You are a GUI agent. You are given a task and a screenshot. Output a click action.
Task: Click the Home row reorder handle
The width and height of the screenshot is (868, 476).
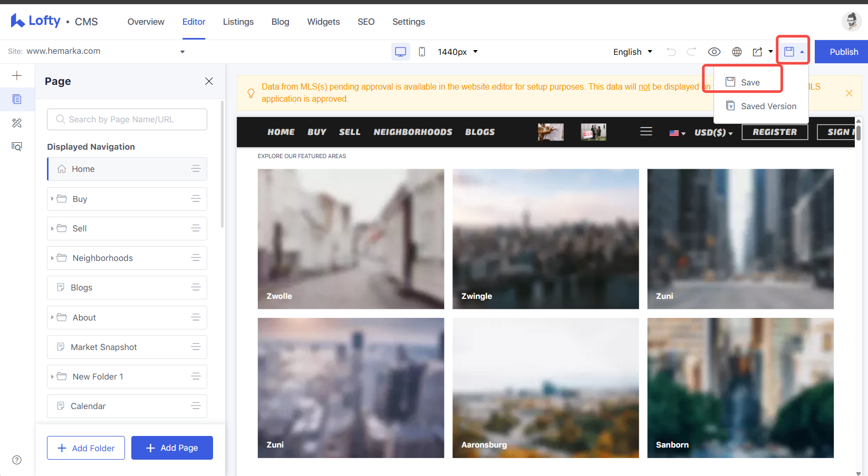[x=196, y=169]
